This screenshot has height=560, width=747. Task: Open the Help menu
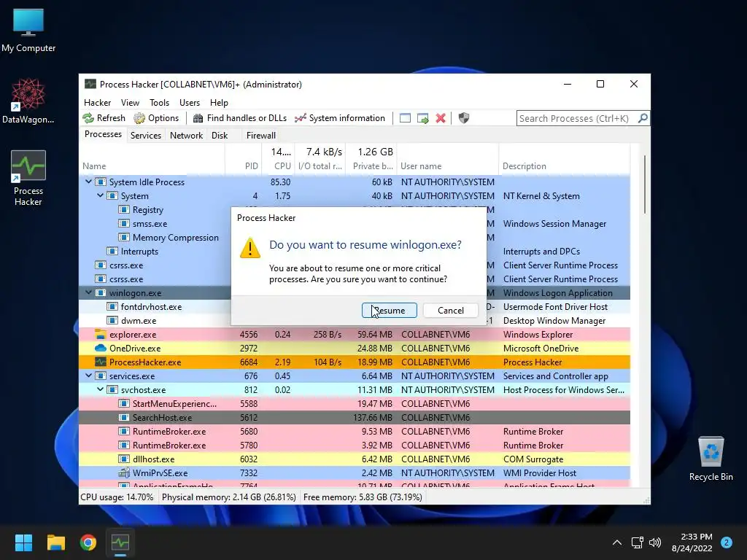(219, 103)
